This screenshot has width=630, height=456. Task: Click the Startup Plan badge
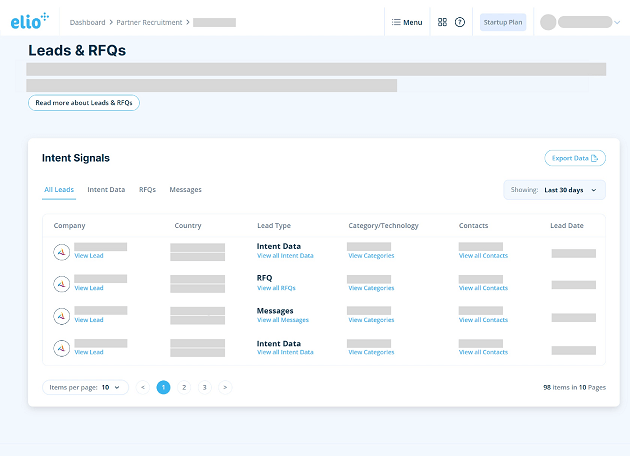pos(503,22)
